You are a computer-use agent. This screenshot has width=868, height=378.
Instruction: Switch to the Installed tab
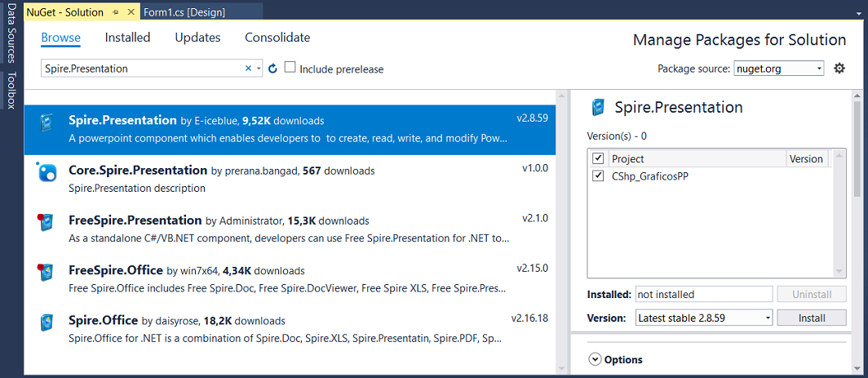click(x=127, y=38)
